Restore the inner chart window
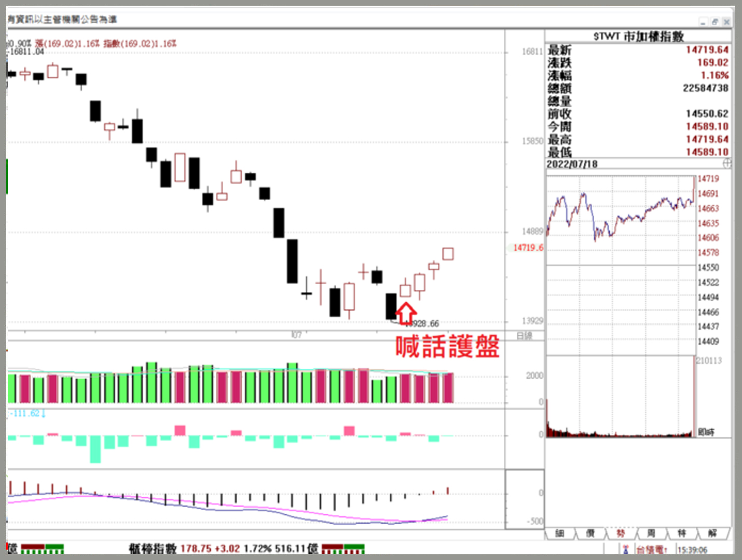 tap(715, 22)
